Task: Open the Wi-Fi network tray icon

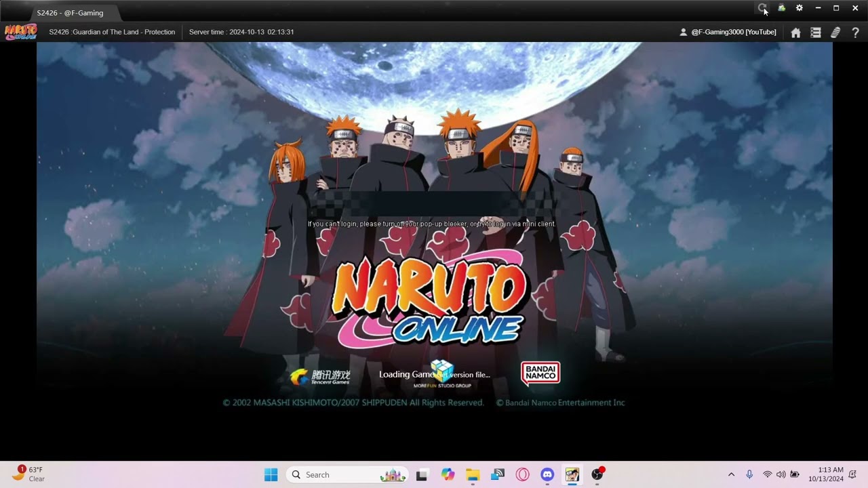Action: 768,474
